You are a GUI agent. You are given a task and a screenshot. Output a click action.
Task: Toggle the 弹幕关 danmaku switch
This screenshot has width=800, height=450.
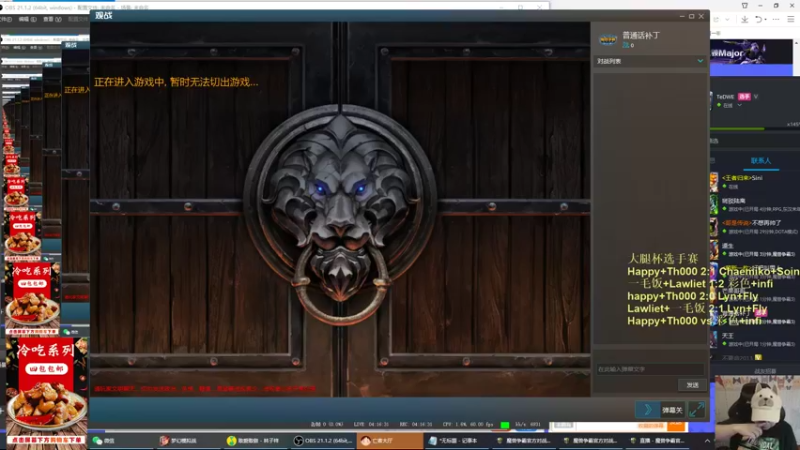tap(672, 410)
